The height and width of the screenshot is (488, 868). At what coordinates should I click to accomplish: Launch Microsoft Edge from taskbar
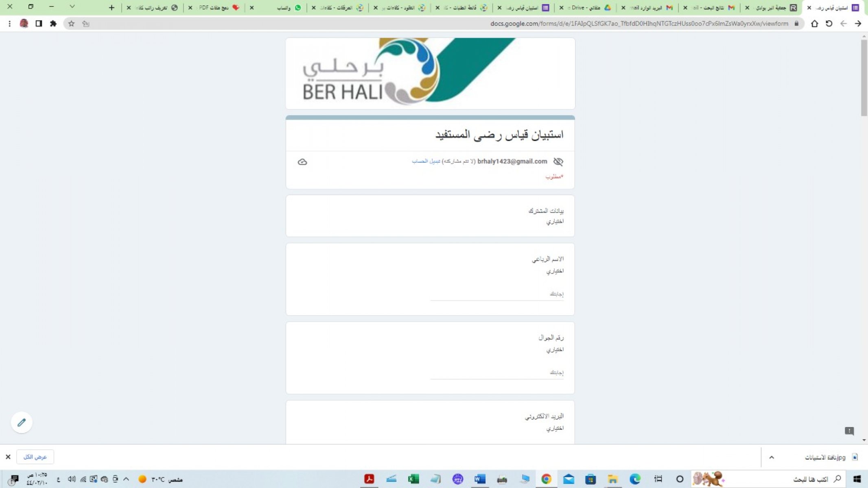click(x=635, y=479)
